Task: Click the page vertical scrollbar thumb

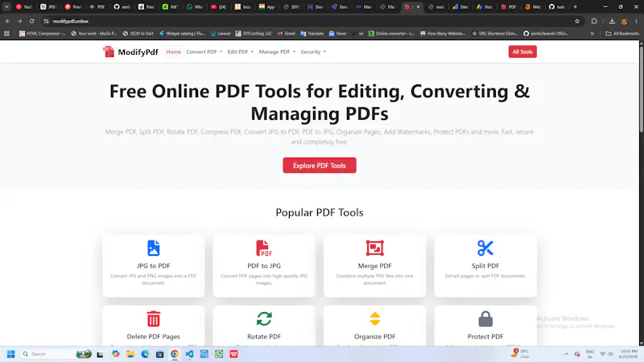Action: (x=641, y=88)
